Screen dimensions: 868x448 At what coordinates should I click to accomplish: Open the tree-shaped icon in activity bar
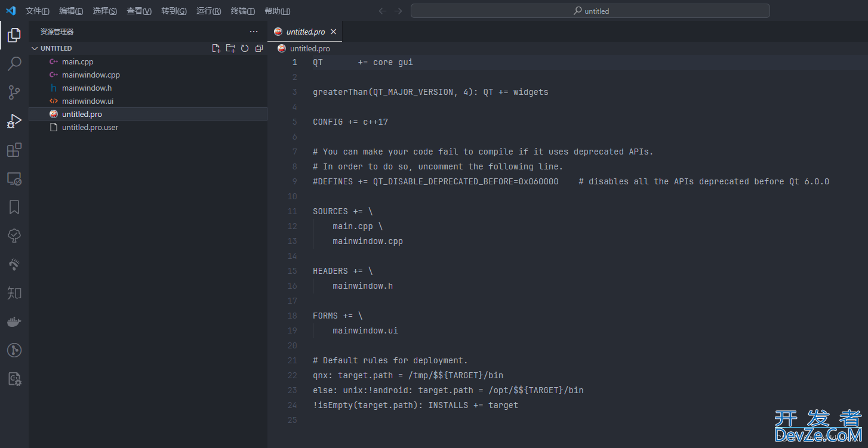(x=14, y=236)
